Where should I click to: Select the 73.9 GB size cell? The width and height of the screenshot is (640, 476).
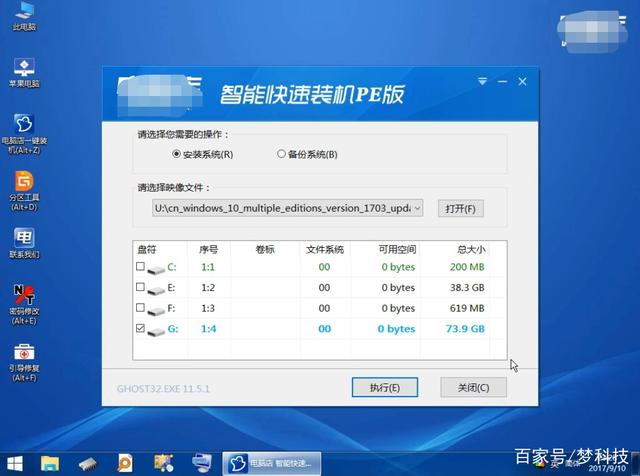[x=465, y=329]
